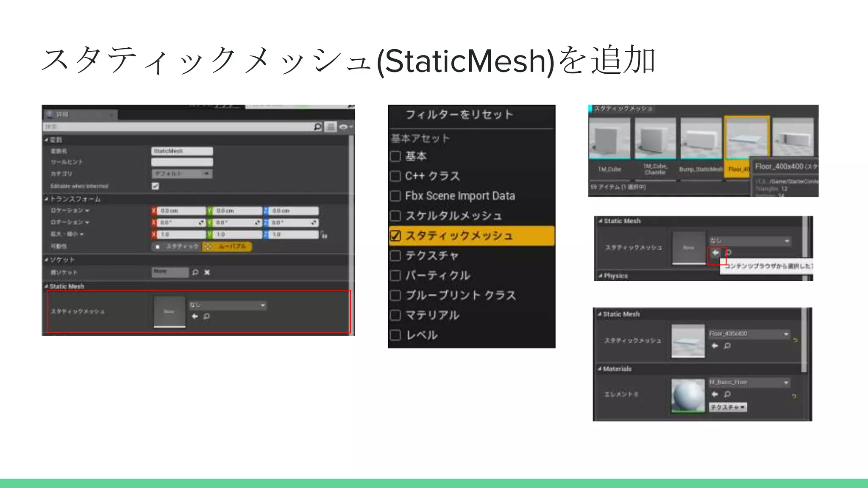The image size is (868, 488).
Task: Collapse the Physics section
Action: [x=601, y=276]
